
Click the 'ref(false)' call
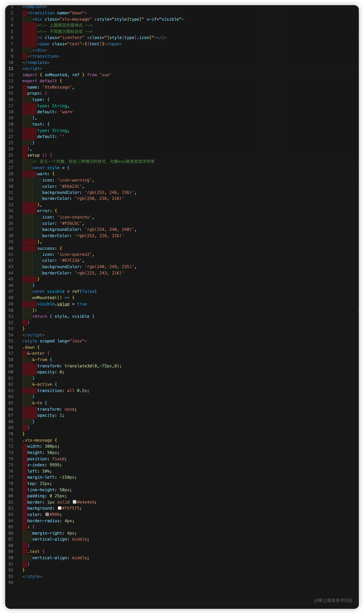point(84,291)
